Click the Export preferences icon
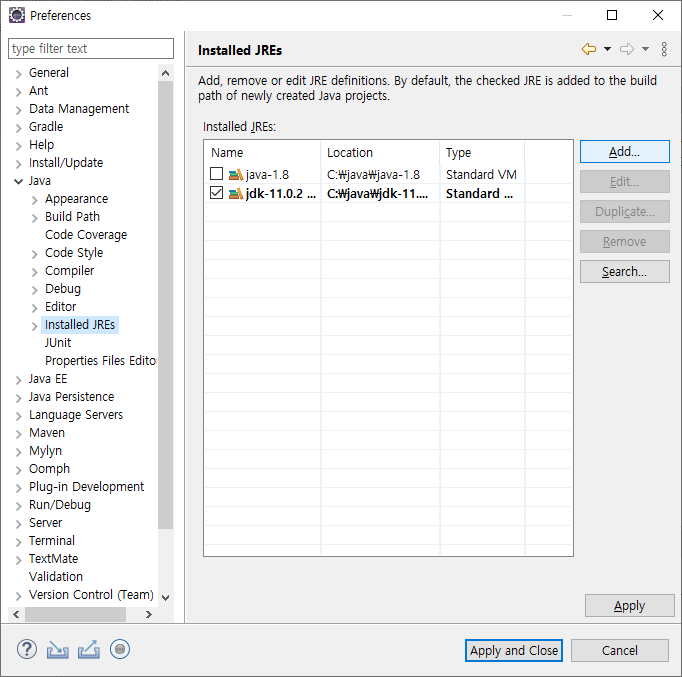This screenshot has width=682, height=677. pyautogui.click(x=89, y=650)
